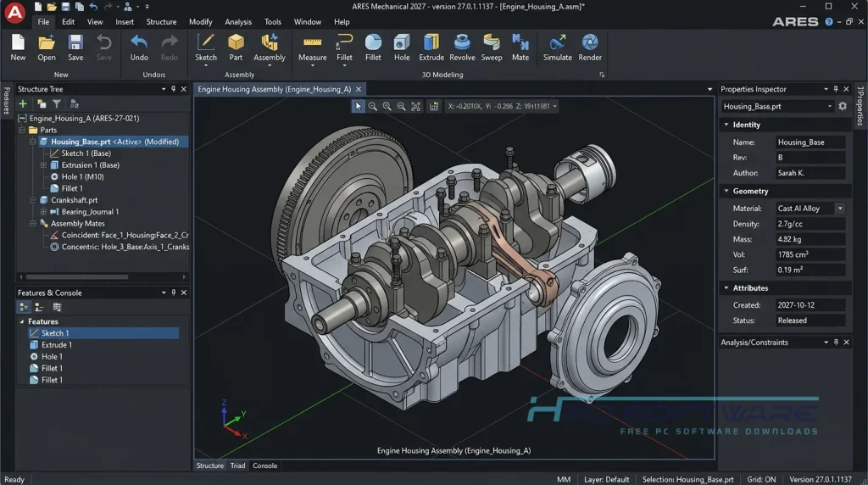Switch to the Triad bottom tab
Image resolution: width=868 pixels, height=485 pixels.
point(237,465)
